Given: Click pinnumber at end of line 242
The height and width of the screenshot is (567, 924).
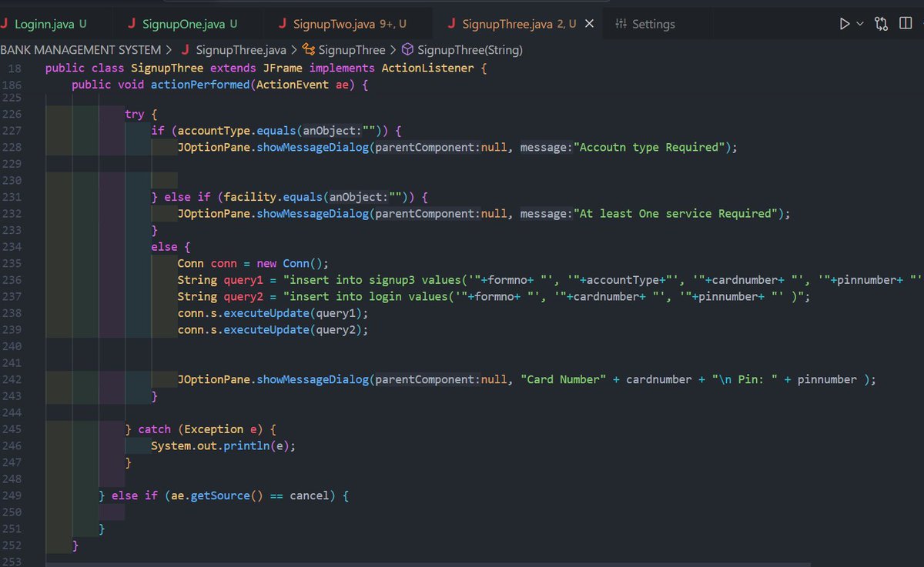Looking at the screenshot, I should [x=827, y=379].
